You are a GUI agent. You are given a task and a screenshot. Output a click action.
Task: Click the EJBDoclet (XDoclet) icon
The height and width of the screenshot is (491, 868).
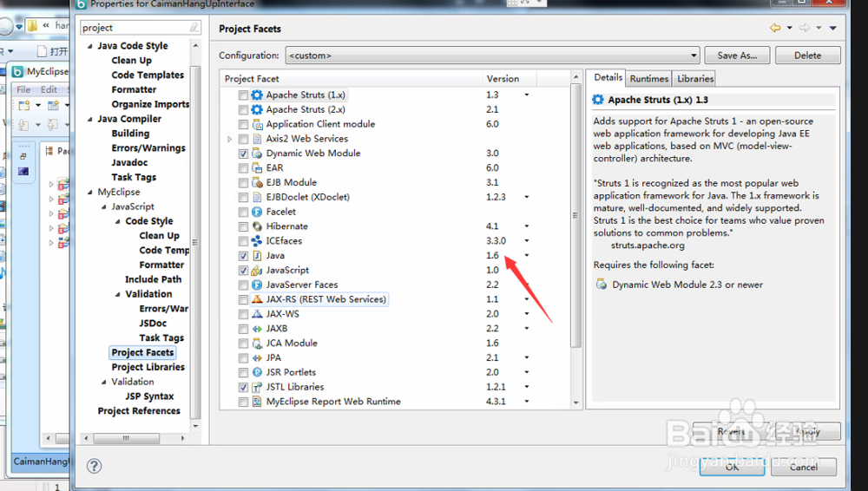[x=257, y=197]
